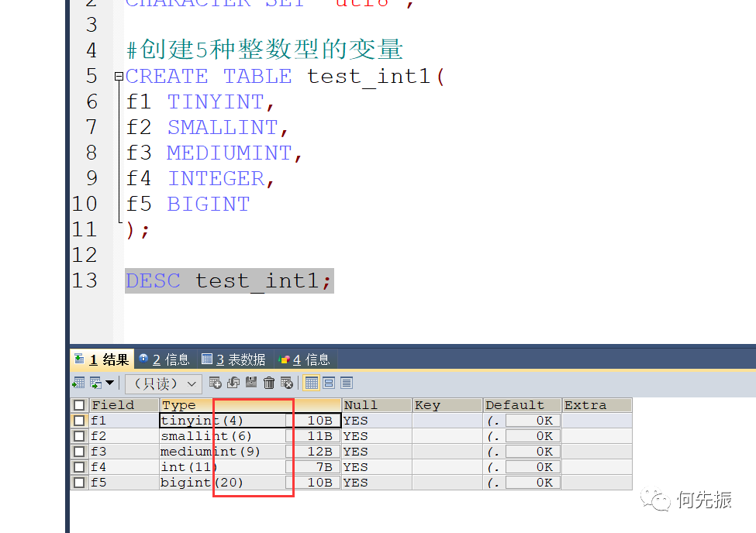Click the 12B size button in f3 row
756x533 pixels.
point(313,452)
